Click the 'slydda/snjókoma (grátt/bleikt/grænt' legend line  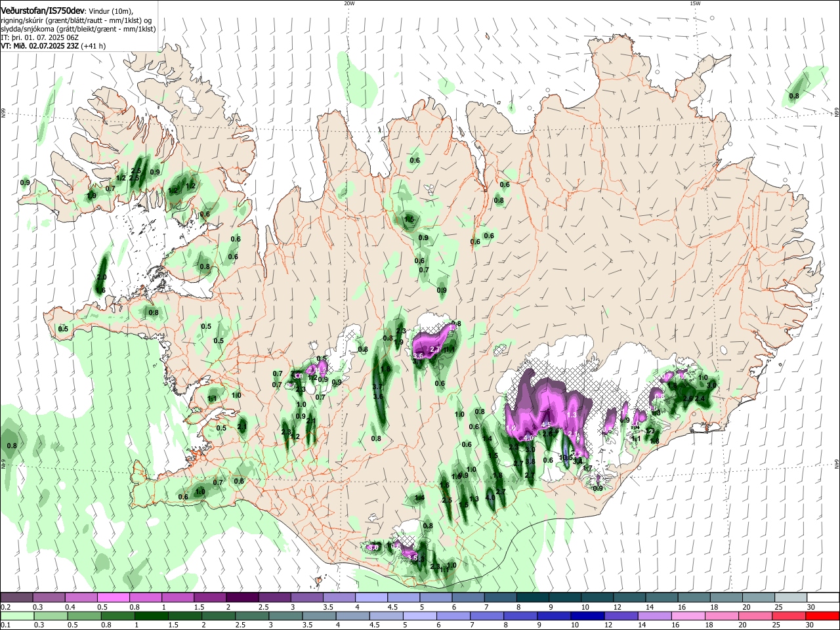point(78,29)
